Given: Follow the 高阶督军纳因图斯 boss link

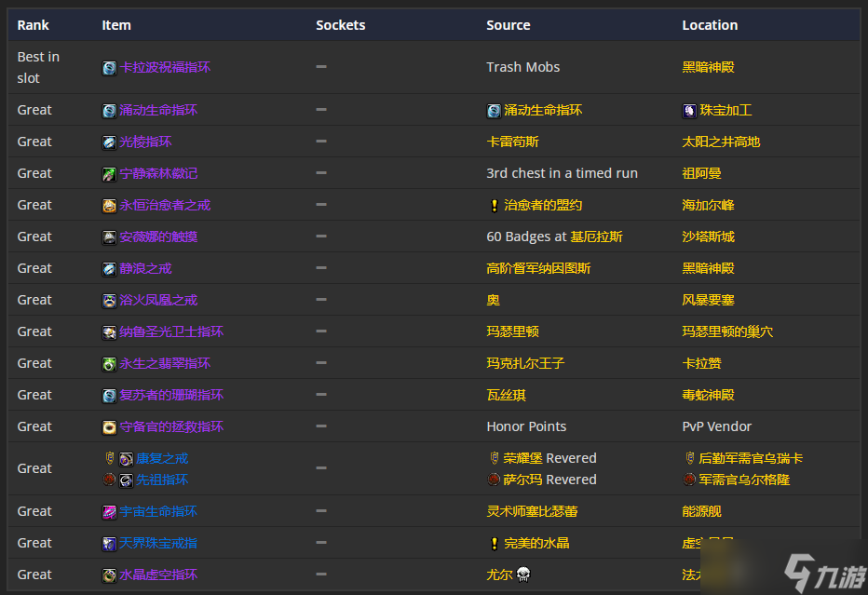Looking at the screenshot, I should pos(538,269).
